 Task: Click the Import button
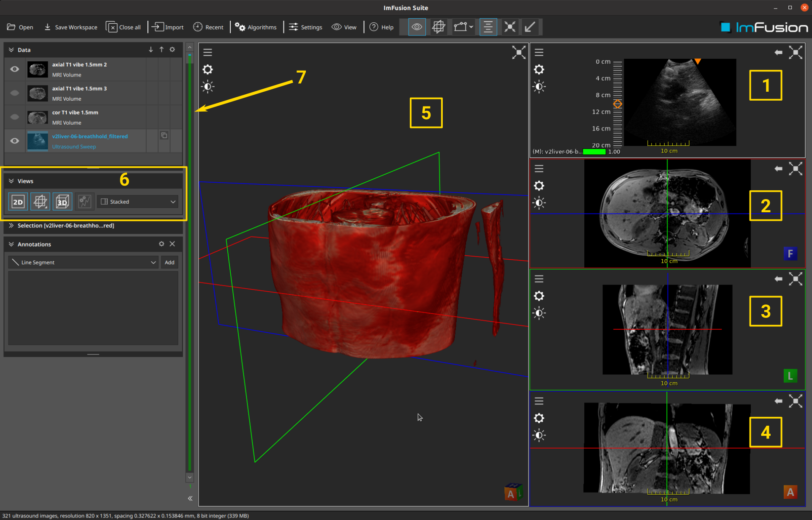pos(168,27)
